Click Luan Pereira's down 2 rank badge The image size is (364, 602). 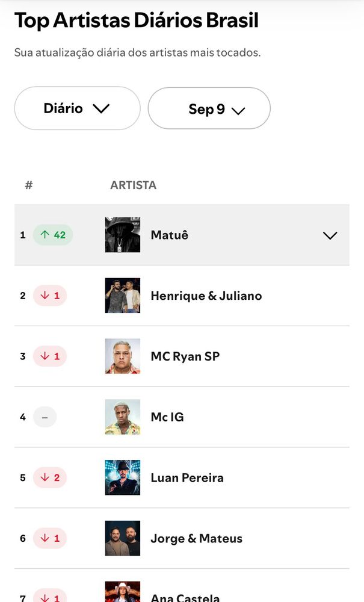(50, 477)
